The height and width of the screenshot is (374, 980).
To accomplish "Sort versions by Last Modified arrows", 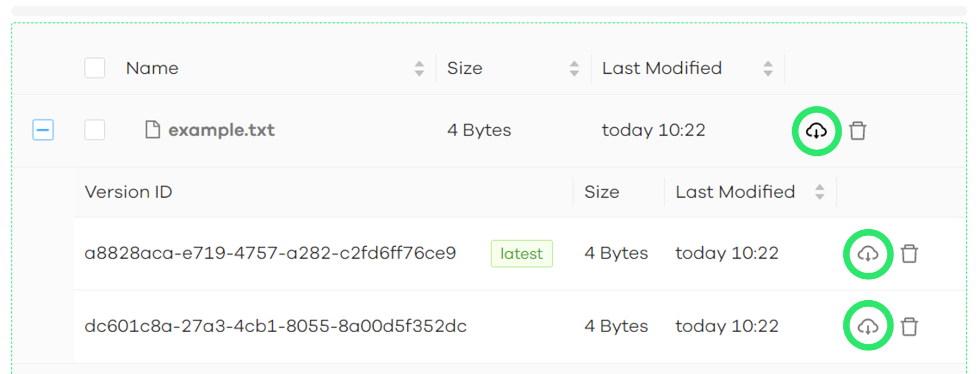I will point(820,192).
